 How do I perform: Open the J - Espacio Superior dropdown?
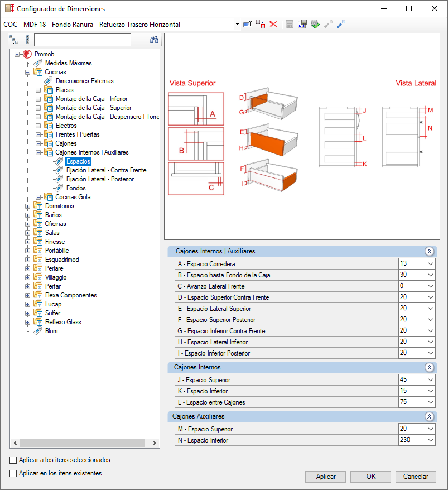coord(431,380)
